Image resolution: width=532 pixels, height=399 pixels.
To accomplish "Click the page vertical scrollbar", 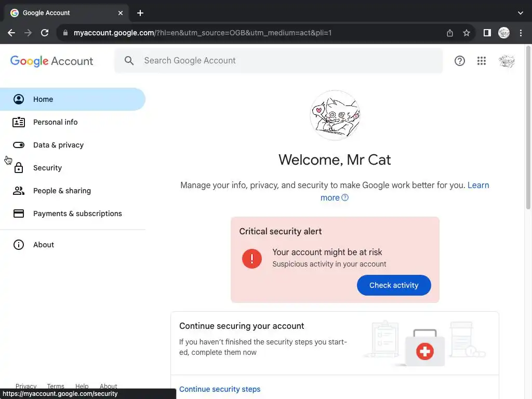I will [x=528, y=128].
